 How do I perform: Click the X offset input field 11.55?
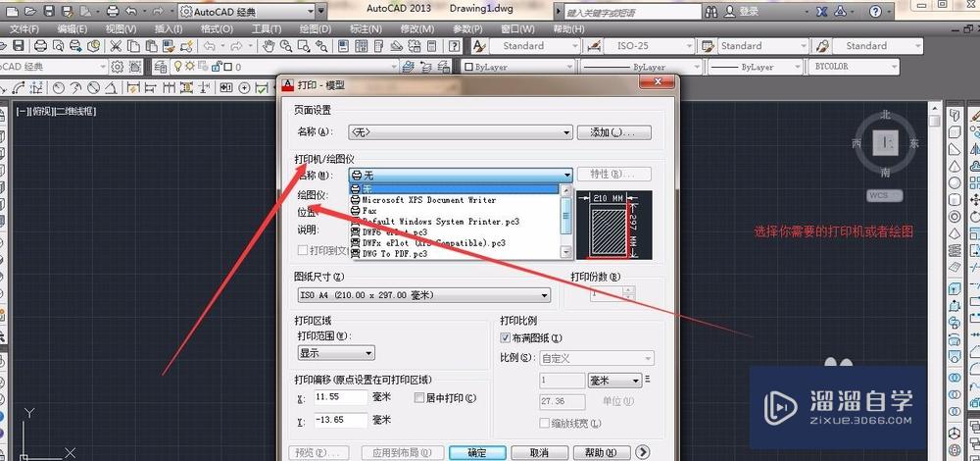click(340, 397)
